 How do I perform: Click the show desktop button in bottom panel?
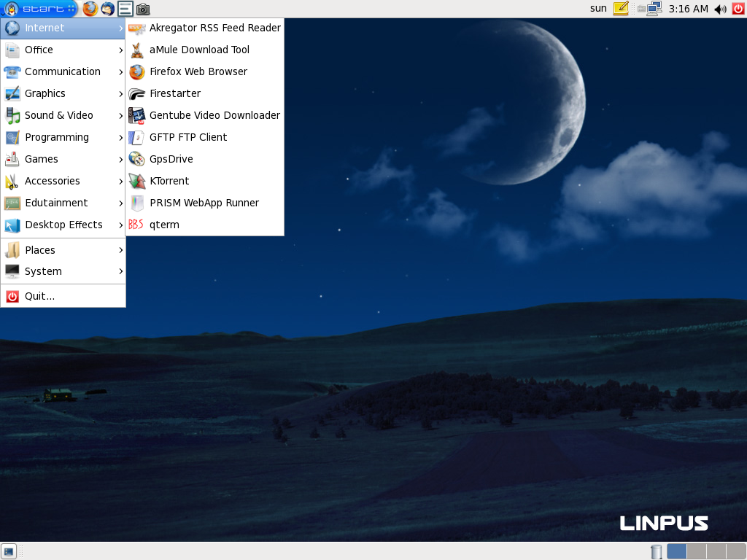pyautogui.click(x=9, y=551)
